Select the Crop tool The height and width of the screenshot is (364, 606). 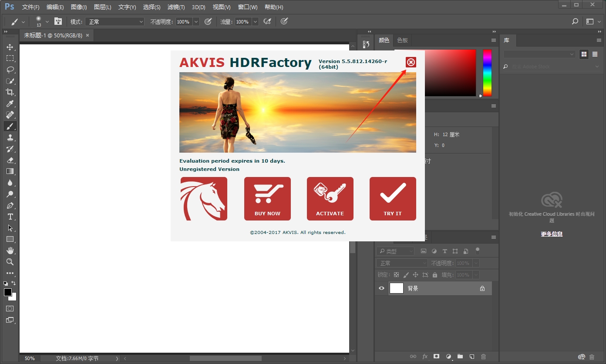coord(10,92)
